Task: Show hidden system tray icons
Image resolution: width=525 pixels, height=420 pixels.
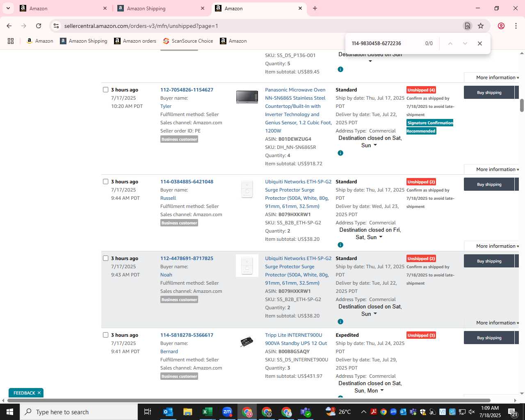Action: click(363, 412)
